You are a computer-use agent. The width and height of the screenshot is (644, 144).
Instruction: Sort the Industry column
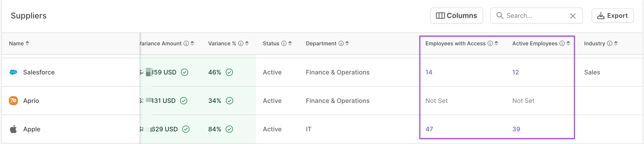[x=615, y=43]
